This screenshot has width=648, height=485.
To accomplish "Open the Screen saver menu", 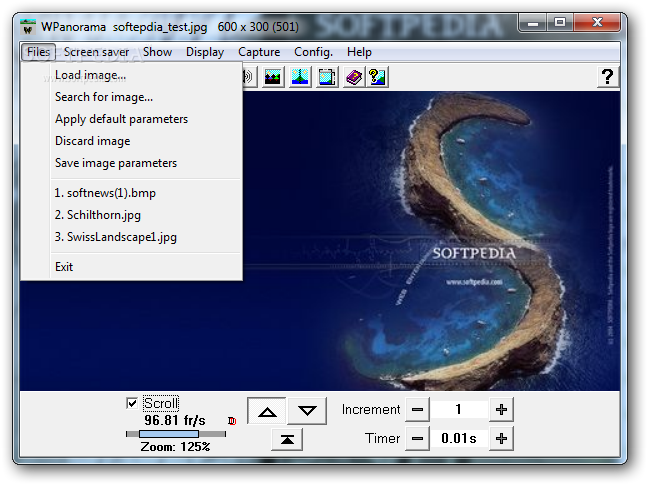I will (96, 52).
